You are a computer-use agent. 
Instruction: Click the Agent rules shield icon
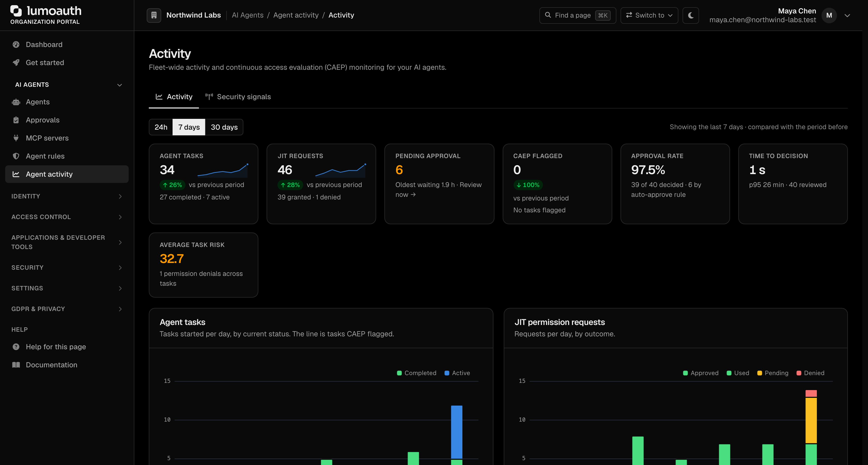tap(16, 156)
